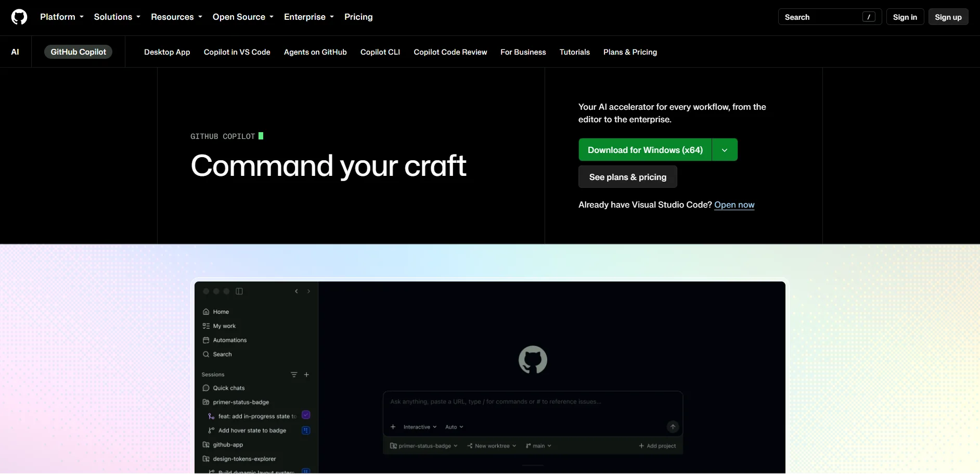Add a new session with the plus icon
The height and width of the screenshot is (474, 980).
(306, 375)
